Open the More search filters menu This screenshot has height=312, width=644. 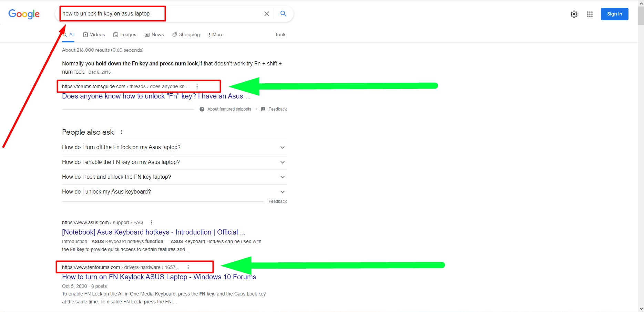[216, 35]
